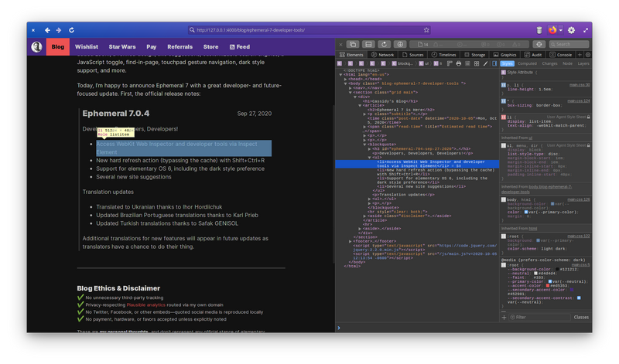This screenshot has width=619, height=364.
Task: Expand the aside disclaimer node
Action: pyautogui.click(x=364, y=216)
